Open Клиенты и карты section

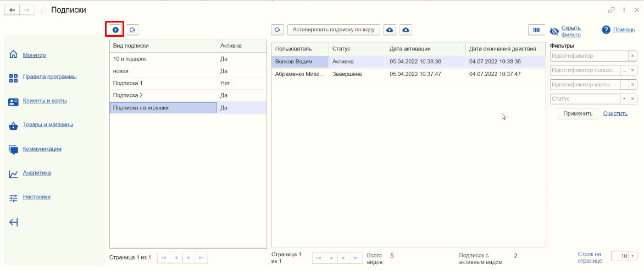click(x=45, y=101)
